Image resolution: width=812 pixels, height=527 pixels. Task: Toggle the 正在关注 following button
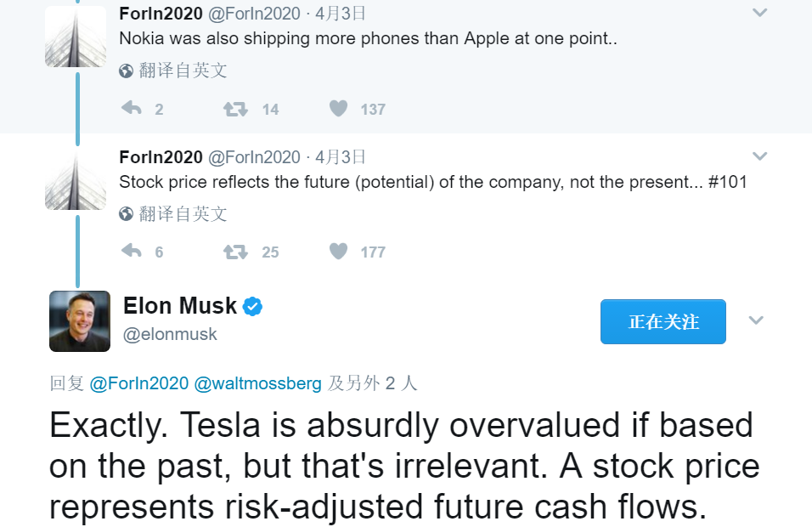pos(663,321)
